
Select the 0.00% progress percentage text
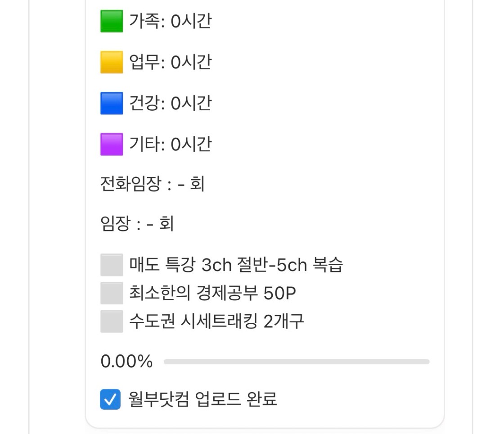click(x=126, y=362)
